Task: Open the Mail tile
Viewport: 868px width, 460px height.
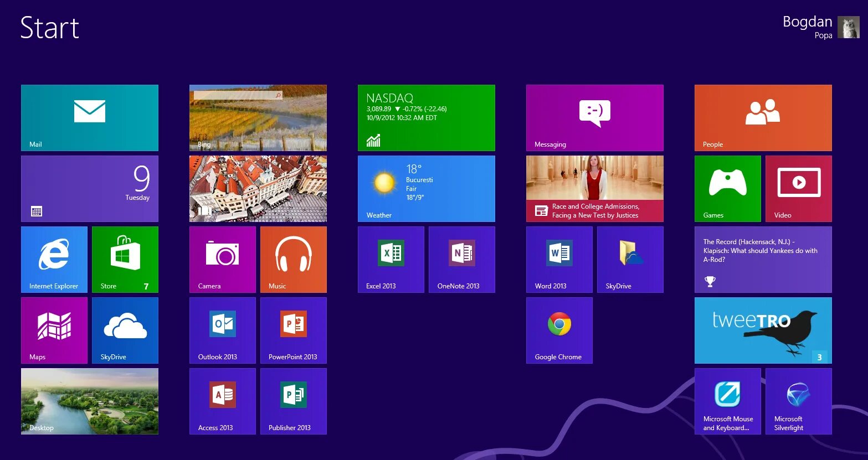Action: click(x=90, y=118)
